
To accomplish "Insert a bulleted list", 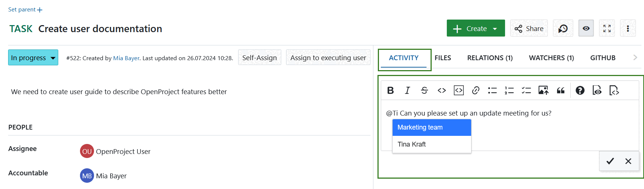I will coord(492,90).
